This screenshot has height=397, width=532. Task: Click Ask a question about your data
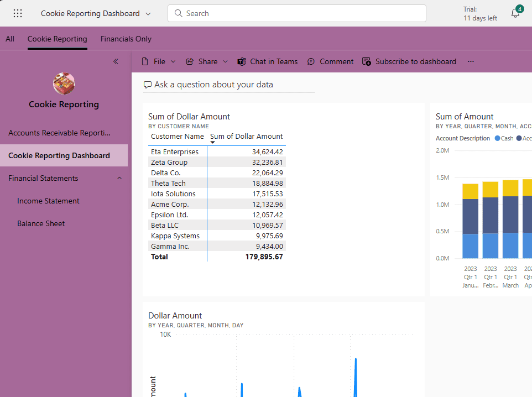coord(213,85)
